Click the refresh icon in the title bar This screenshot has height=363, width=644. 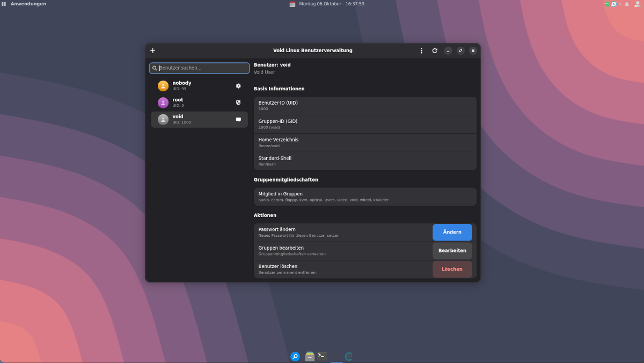pyautogui.click(x=435, y=50)
